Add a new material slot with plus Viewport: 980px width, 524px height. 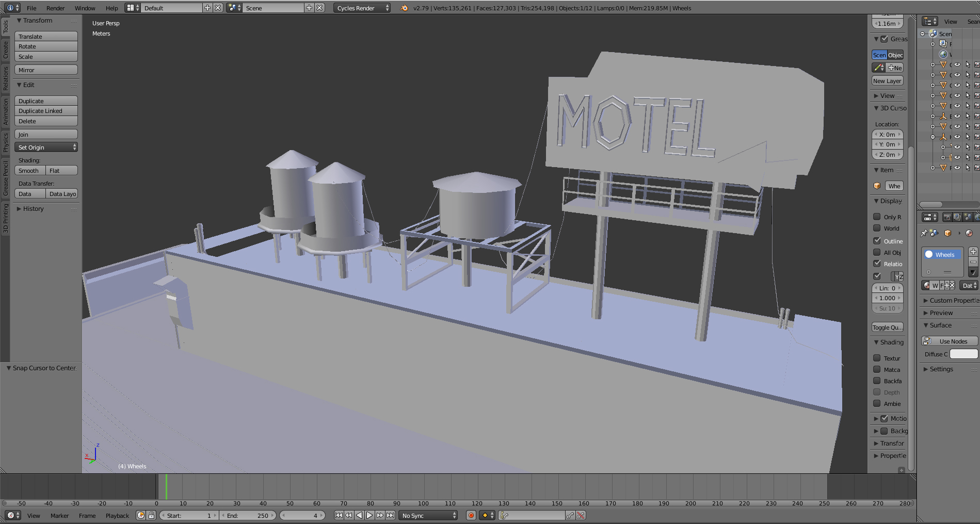pyautogui.click(x=973, y=252)
